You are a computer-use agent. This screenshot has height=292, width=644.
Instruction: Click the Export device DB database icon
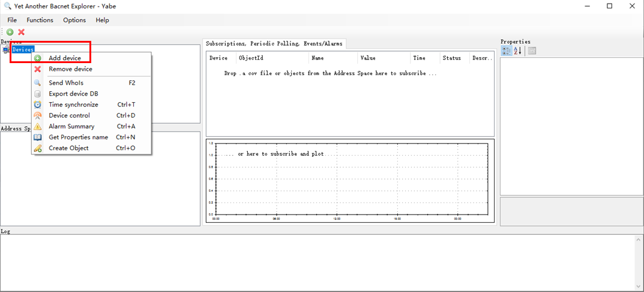tap(38, 94)
